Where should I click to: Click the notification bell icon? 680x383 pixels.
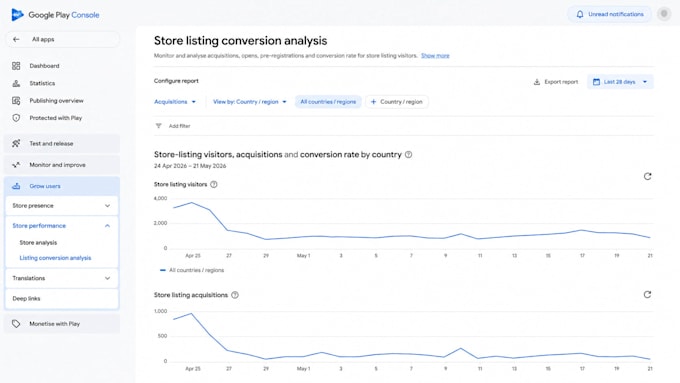point(580,14)
